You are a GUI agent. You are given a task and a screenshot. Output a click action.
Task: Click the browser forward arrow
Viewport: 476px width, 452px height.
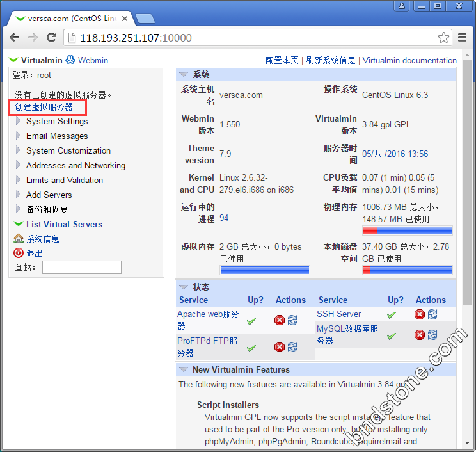click(x=33, y=38)
